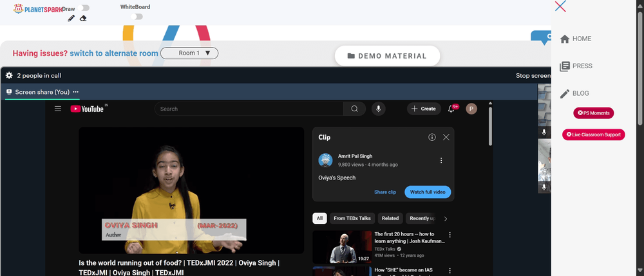
Task: Click the newspaper icon beside PRESS
Action: click(565, 66)
